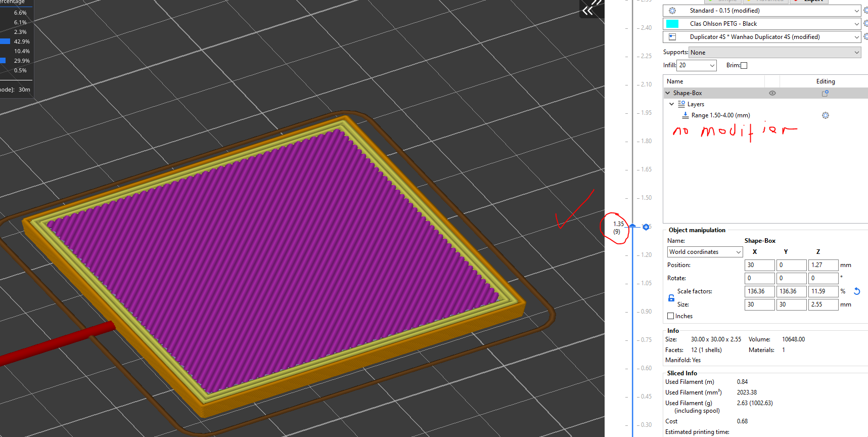Collapse the Shape-Box tree node
The width and height of the screenshot is (868, 437).
point(668,93)
